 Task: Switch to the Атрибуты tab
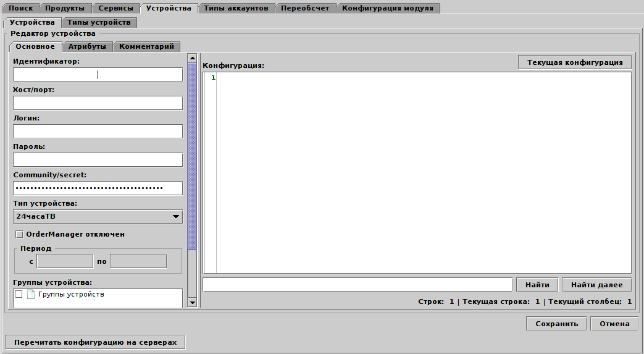pos(87,46)
